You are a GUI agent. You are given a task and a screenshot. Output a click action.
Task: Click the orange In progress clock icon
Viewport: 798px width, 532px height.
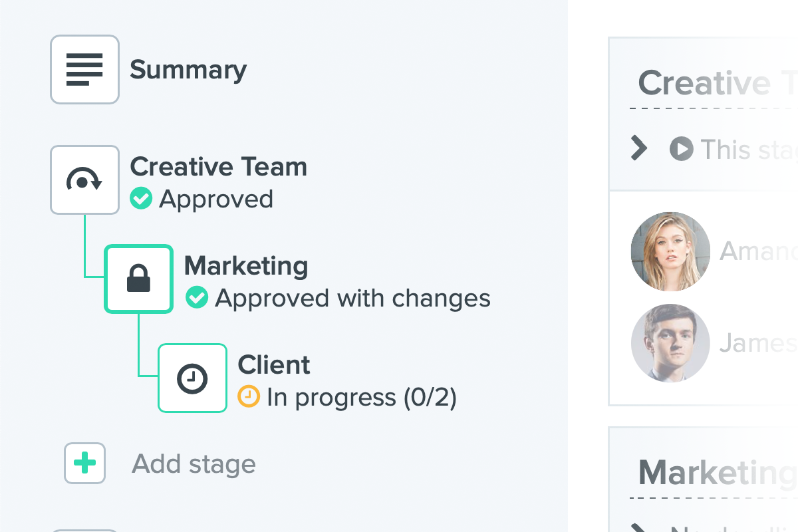tap(249, 397)
